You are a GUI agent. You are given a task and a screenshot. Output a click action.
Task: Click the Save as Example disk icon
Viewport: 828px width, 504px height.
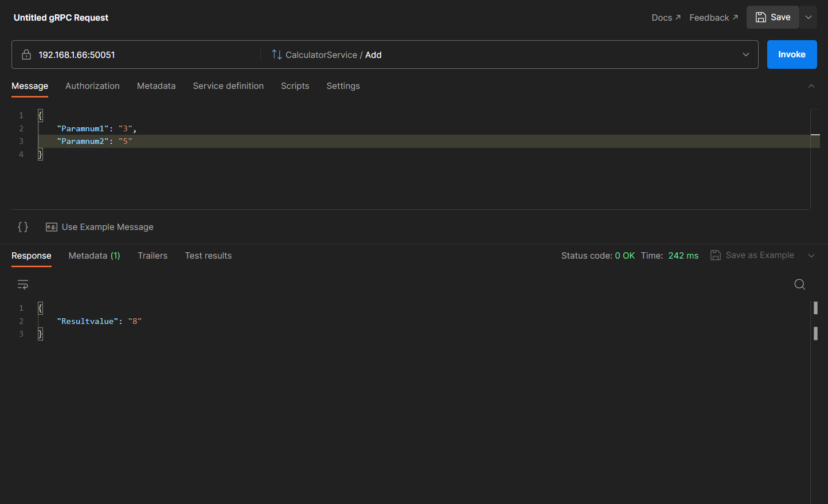[x=715, y=256]
